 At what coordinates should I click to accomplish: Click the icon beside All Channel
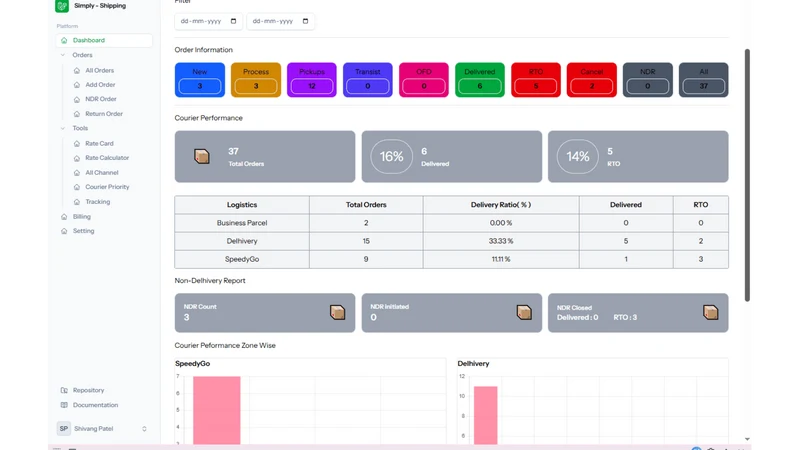tap(77, 172)
